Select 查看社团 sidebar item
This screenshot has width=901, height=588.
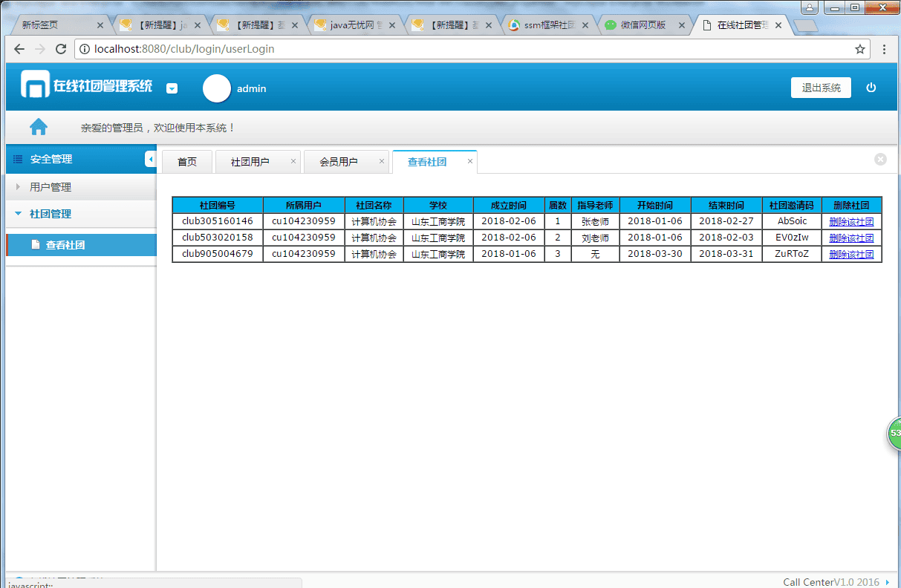pos(81,245)
